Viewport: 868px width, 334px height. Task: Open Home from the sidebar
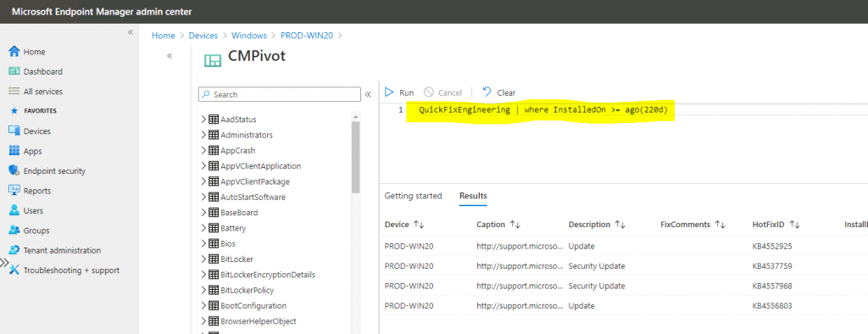27,52
